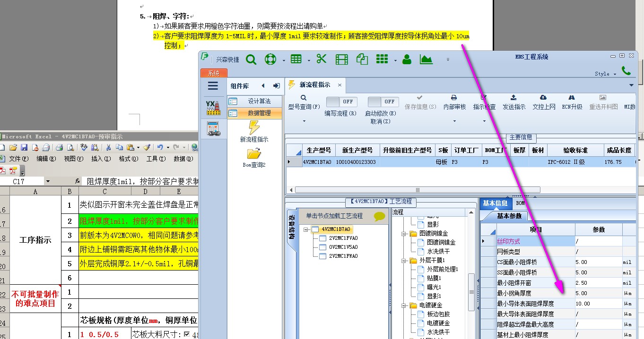Open the dropdown arrow under 指示检查

click(x=484, y=121)
